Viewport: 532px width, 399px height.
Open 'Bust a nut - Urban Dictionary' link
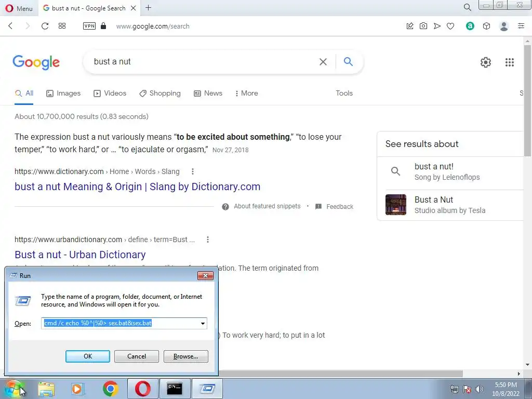pos(80,255)
